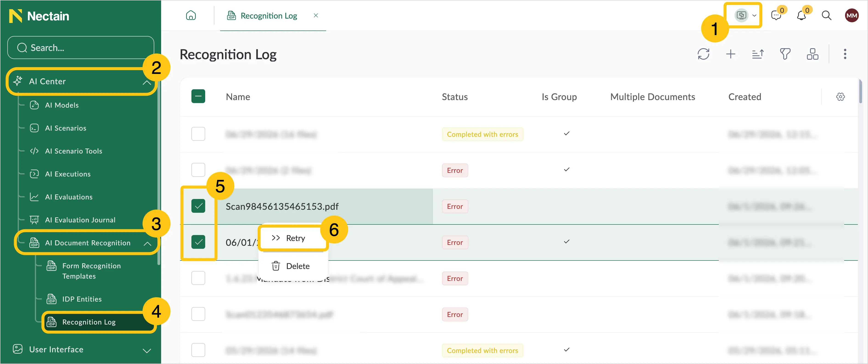The width and height of the screenshot is (868, 364).
Task: Open AI Models in sidebar
Action: (x=62, y=105)
